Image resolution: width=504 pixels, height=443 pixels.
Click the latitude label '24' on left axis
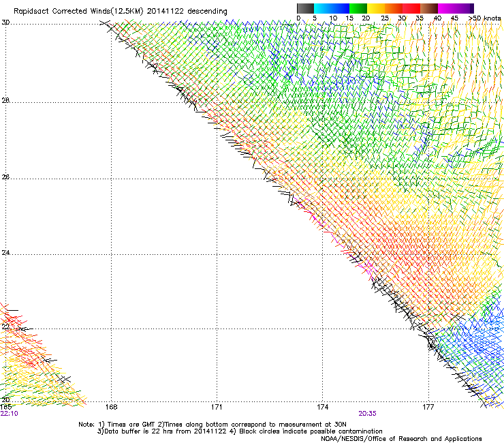click(5, 253)
